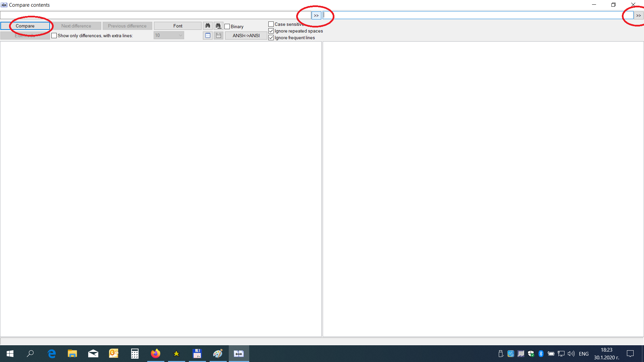Image resolution: width=644 pixels, height=362 pixels.
Task: Click the Bluetooth tray icon
Action: pos(541,354)
